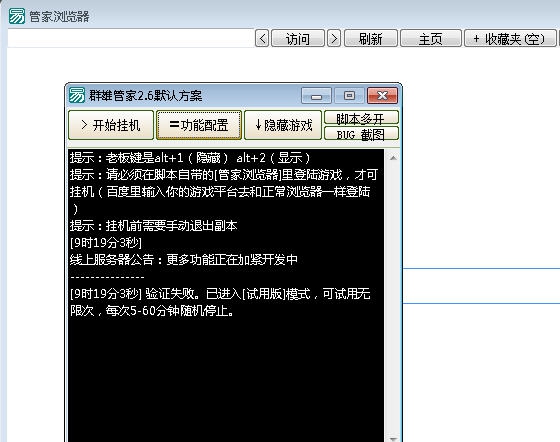Click the 管家浏览器 logo icon in title bar

(x=17, y=16)
